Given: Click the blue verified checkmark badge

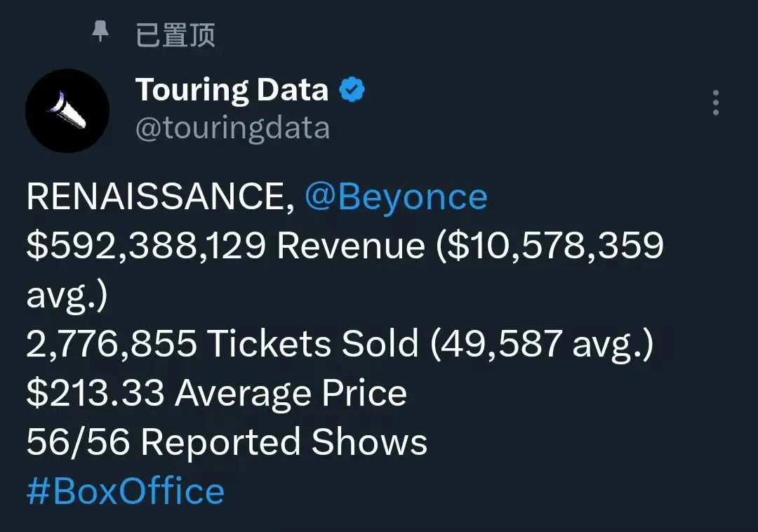Looking at the screenshot, I should 352,89.
